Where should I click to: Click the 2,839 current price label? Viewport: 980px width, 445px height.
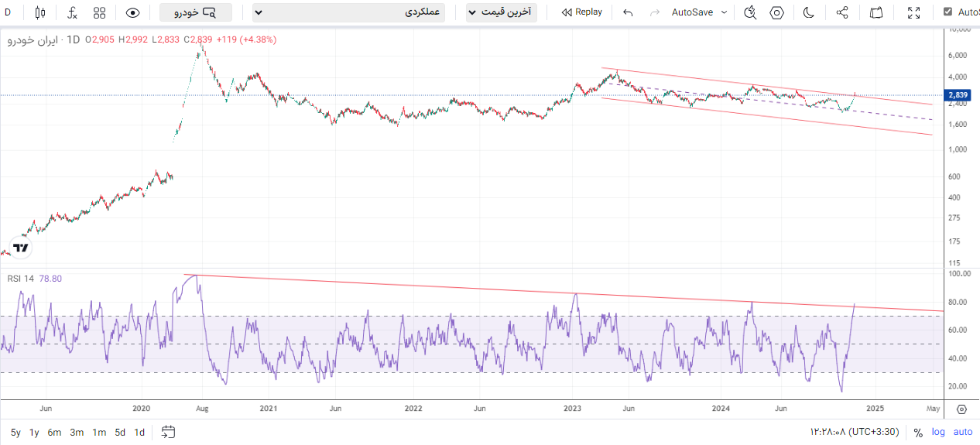point(958,95)
